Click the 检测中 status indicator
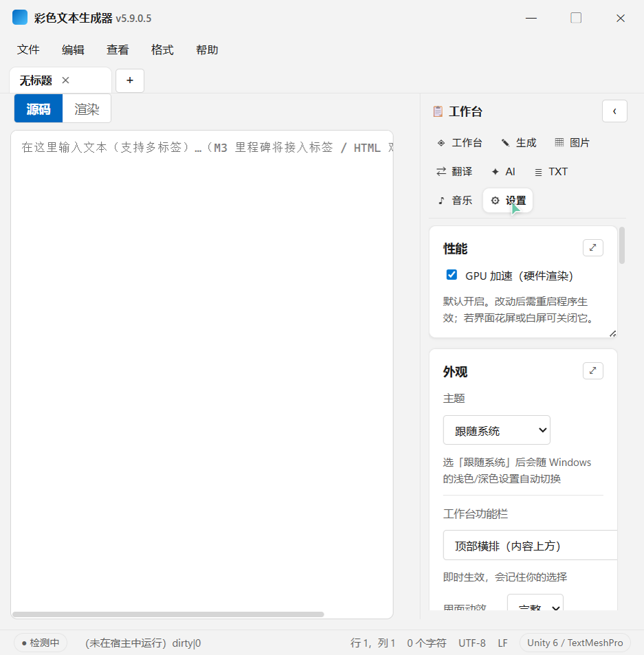 coord(40,643)
